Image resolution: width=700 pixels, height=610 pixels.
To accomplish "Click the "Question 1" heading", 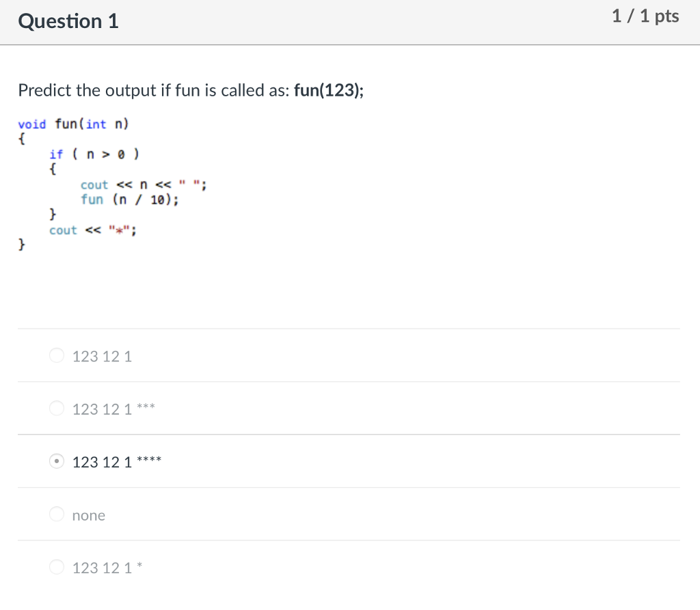I will click(x=68, y=21).
